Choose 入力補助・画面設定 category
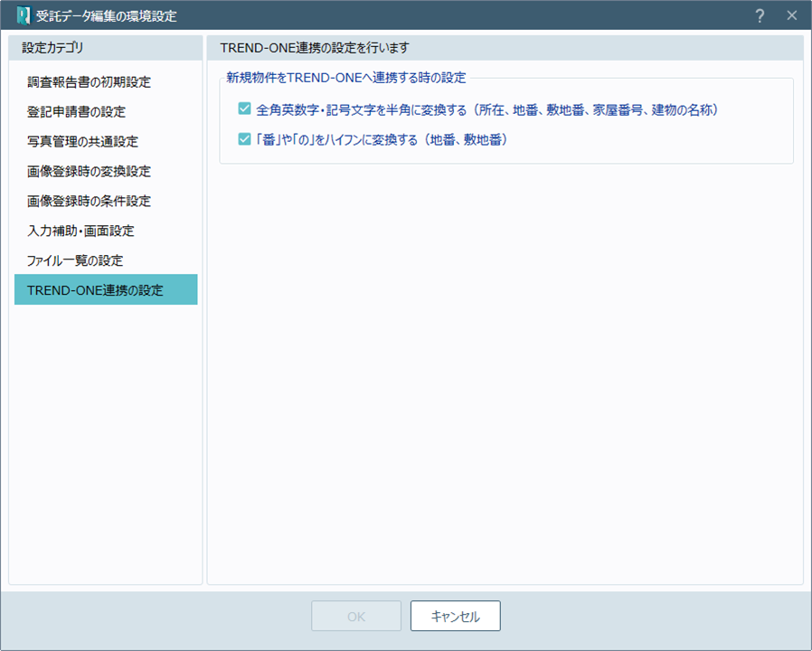The image size is (812, 651). (106, 231)
